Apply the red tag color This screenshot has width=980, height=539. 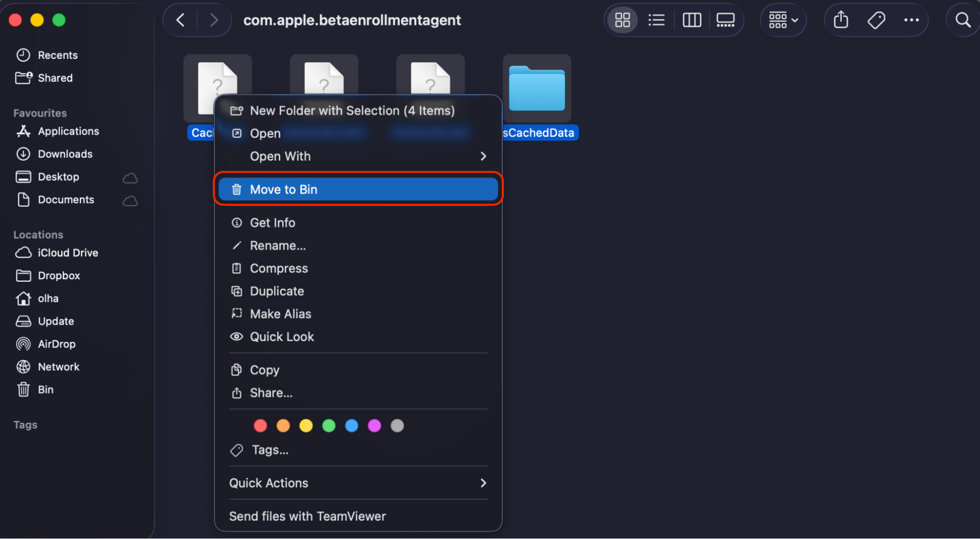pos(260,426)
